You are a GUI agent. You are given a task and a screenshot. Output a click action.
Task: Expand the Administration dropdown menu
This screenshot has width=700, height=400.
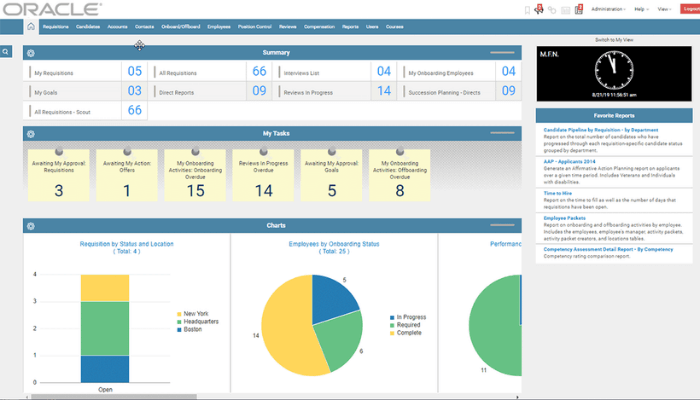click(608, 9)
